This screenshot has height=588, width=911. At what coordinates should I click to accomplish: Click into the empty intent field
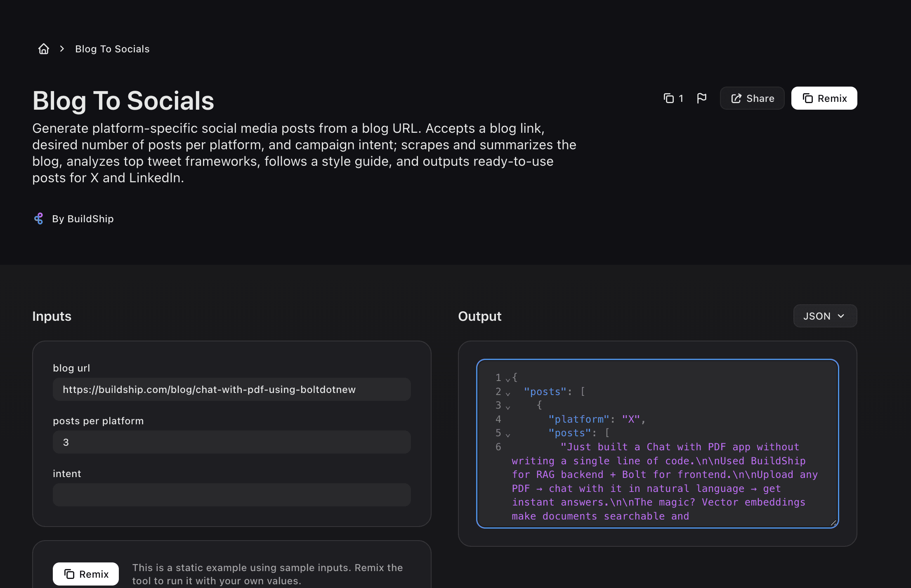tap(232, 495)
